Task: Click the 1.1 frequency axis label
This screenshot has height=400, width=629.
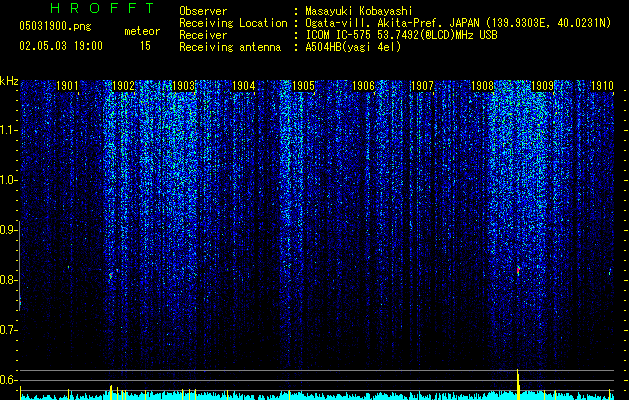Action: click(8, 130)
